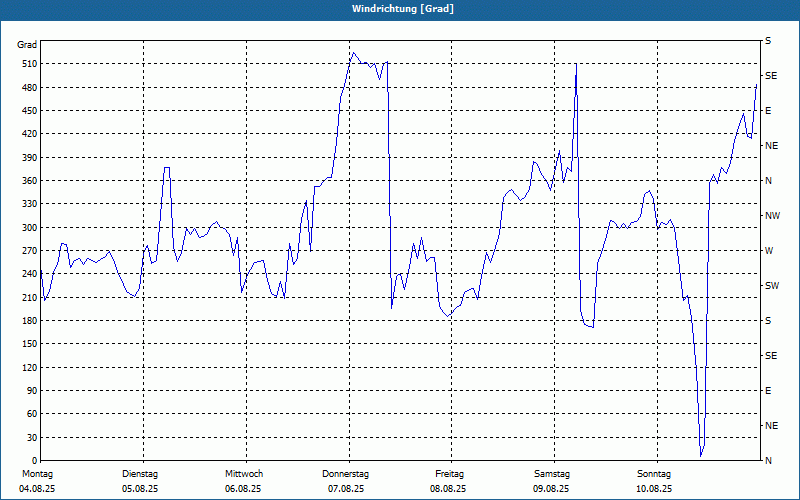
Task: Click the NE compass label level with 45
Action: [771, 426]
